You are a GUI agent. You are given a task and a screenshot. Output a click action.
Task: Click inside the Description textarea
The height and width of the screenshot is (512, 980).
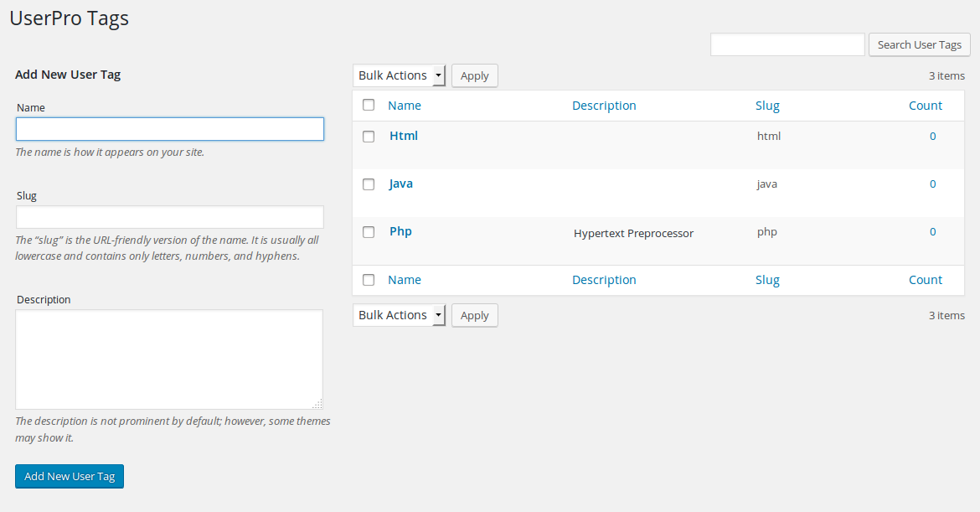tap(169, 359)
